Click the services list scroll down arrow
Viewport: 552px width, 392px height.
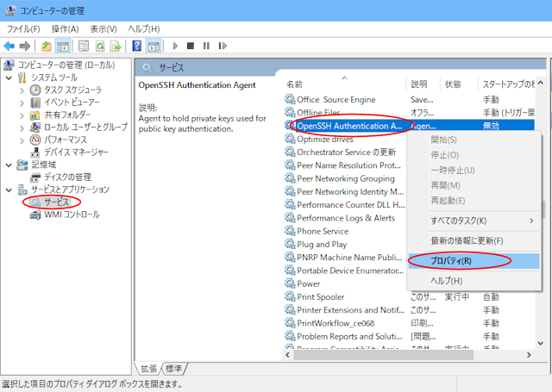point(541,343)
